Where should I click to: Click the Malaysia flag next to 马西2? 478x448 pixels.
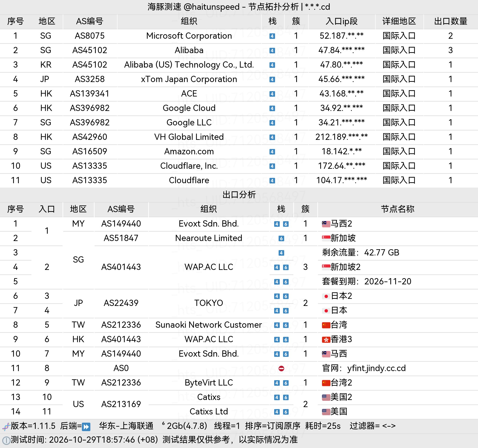326,224
